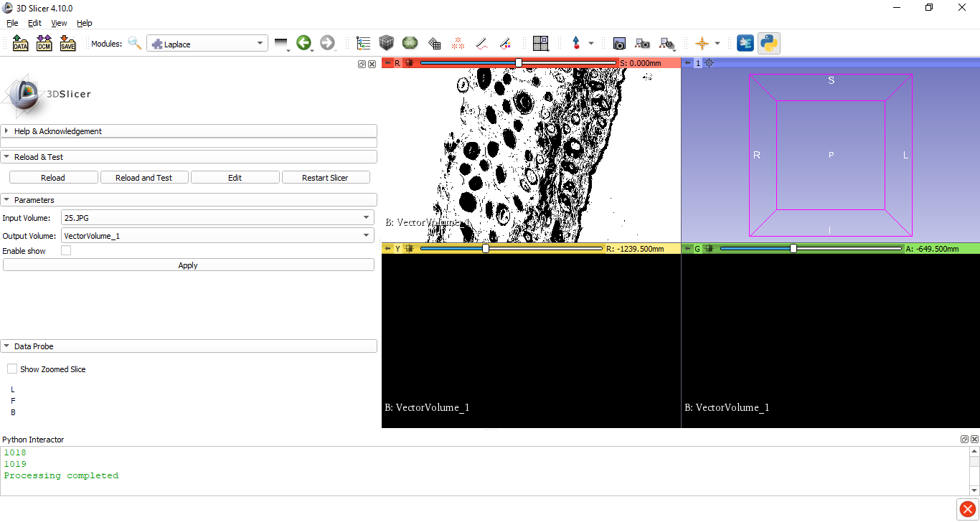Click the screenshot capture camera icon
The image size is (980, 522).
619,44
